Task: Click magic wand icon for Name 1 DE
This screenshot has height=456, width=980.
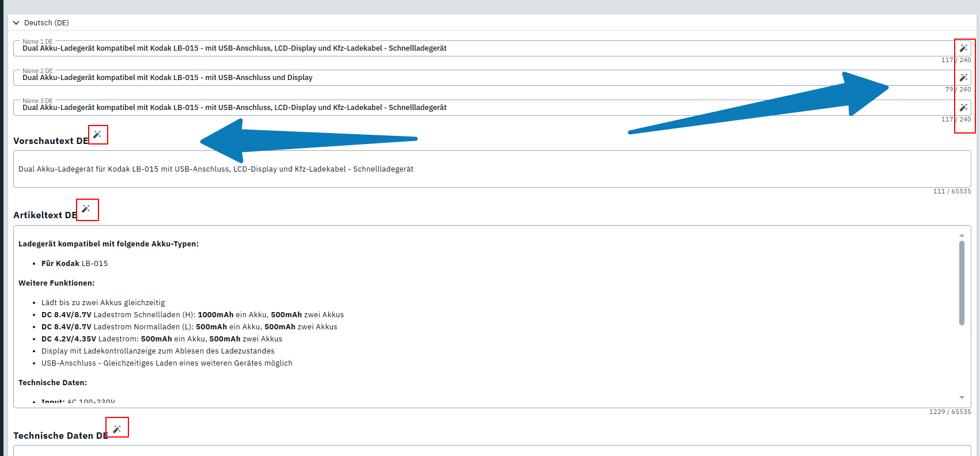Action: pyautogui.click(x=963, y=48)
